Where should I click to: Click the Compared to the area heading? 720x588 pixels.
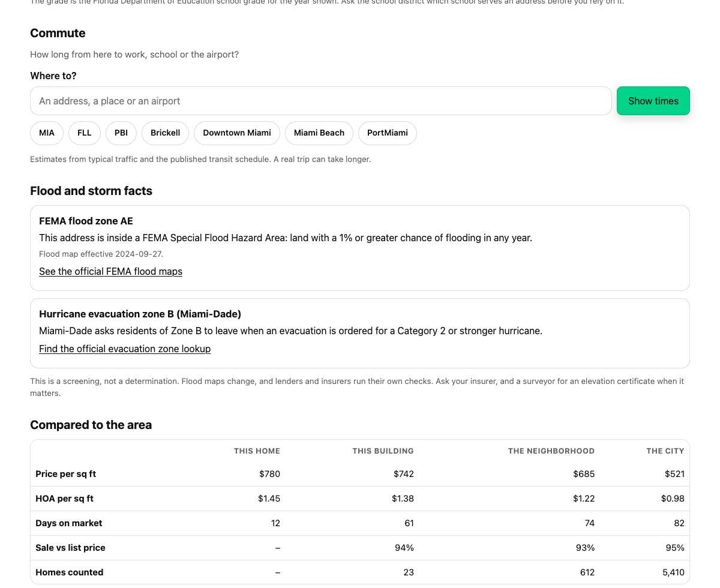(91, 425)
